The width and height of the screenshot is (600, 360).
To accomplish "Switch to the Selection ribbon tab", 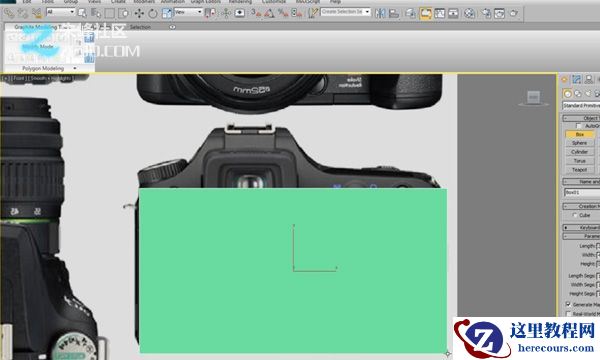I will tap(140, 27).
